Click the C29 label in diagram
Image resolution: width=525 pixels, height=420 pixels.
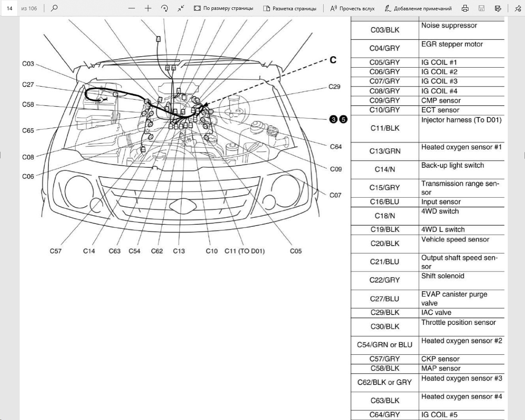pyautogui.click(x=334, y=87)
